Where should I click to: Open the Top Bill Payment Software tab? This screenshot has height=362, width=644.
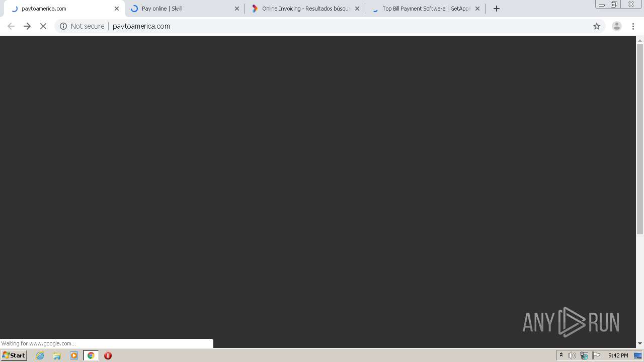(425, 9)
